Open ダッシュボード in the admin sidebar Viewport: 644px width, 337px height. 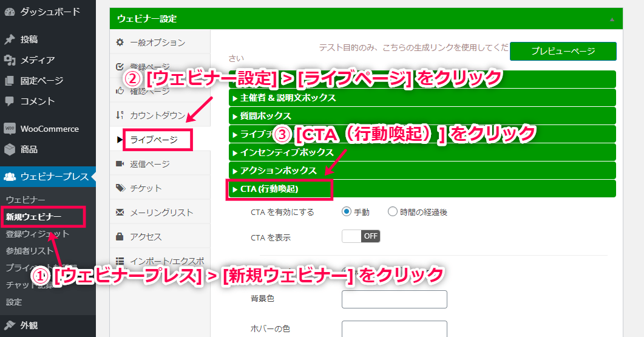coord(47,12)
